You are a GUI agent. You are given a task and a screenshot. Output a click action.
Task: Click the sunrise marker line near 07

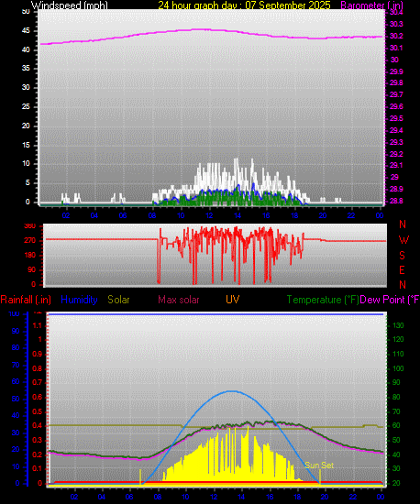coord(140,477)
